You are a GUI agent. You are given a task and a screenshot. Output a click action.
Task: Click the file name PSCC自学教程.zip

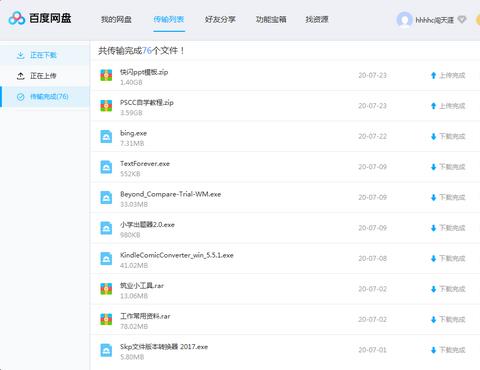point(147,102)
